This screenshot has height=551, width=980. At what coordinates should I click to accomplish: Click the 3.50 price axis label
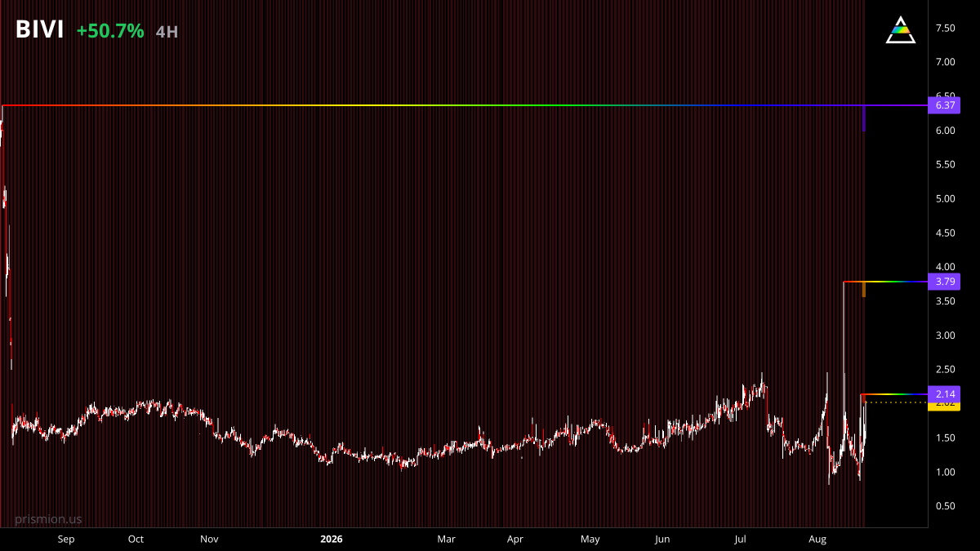click(x=945, y=301)
